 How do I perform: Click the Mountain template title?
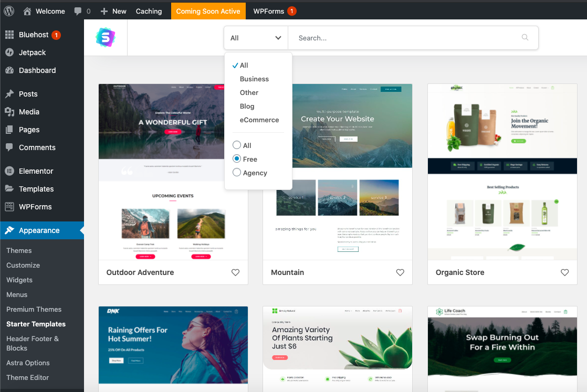click(x=288, y=272)
